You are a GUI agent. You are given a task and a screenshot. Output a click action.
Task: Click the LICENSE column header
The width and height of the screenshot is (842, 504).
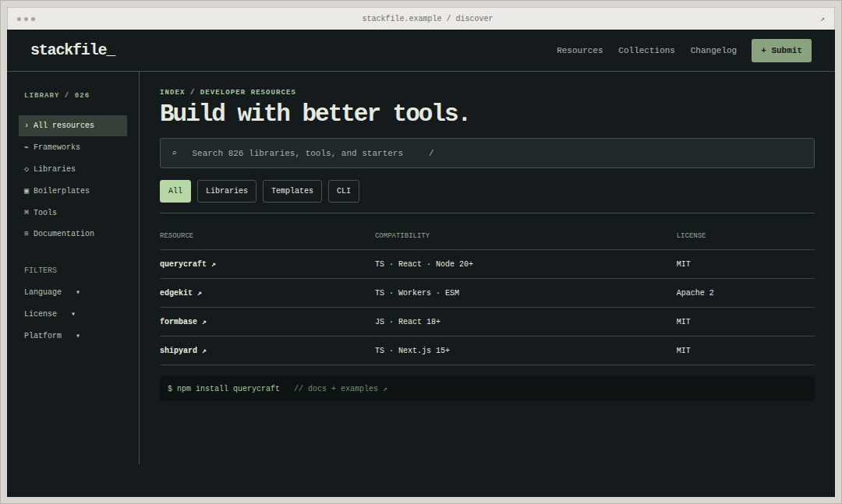point(691,235)
